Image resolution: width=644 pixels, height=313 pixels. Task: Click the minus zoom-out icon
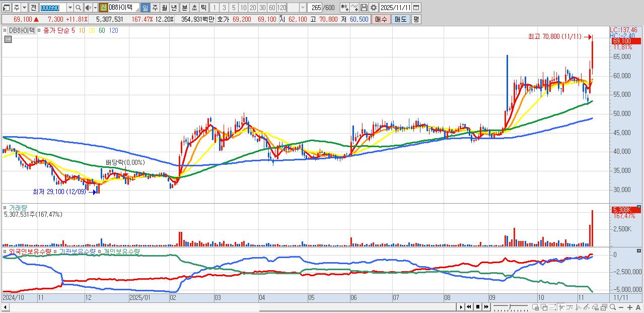[x=621, y=307]
